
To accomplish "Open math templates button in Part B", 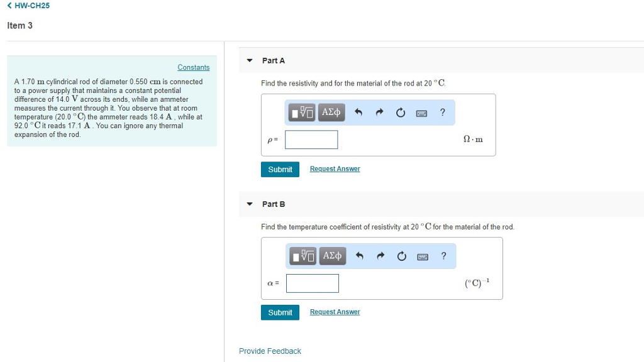I will pyautogui.click(x=303, y=256).
